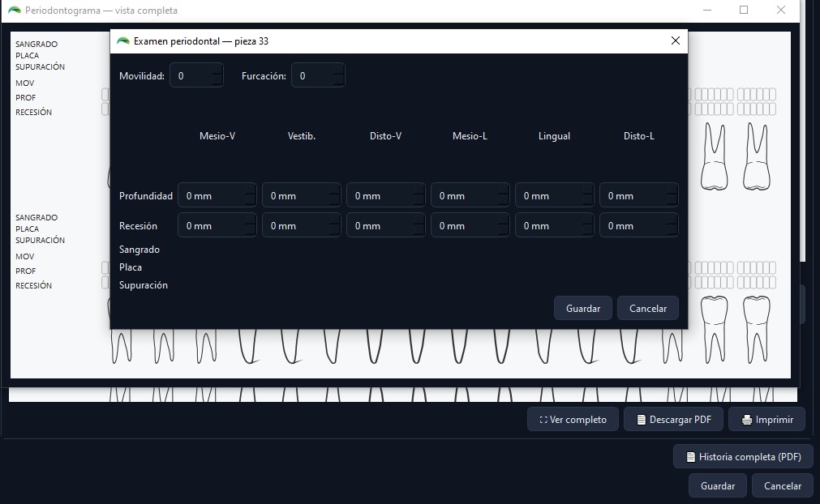Click the Profundidad field under Mesio-V
This screenshot has height=504, width=820.
[x=217, y=196]
